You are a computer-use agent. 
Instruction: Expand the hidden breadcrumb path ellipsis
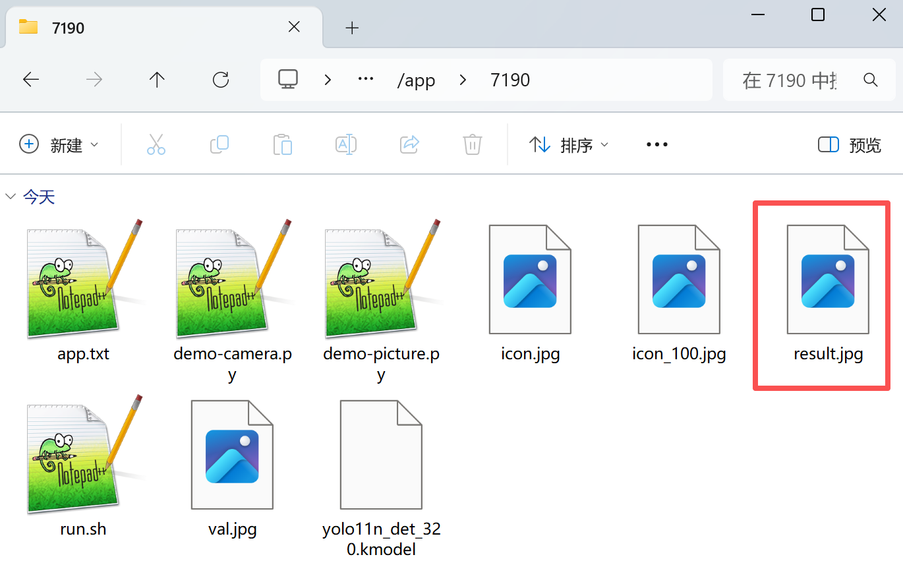tap(365, 80)
